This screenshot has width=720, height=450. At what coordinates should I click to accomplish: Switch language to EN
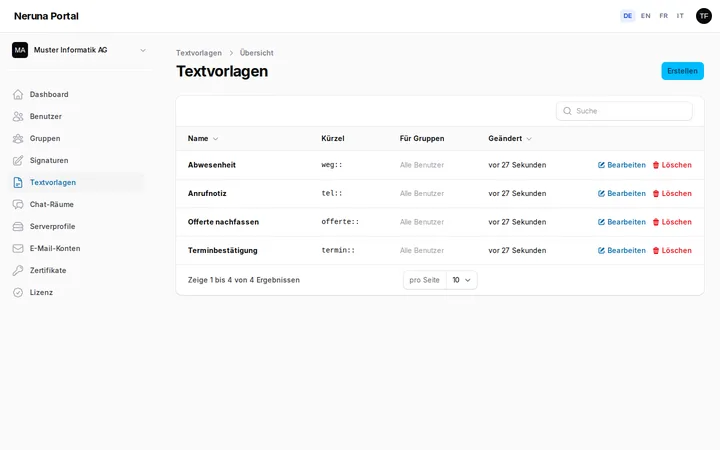point(645,16)
